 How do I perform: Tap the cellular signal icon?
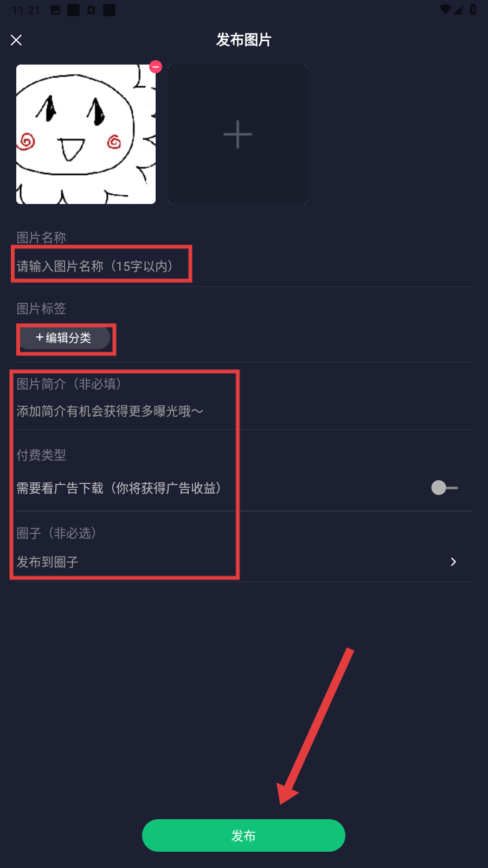point(458,10)
